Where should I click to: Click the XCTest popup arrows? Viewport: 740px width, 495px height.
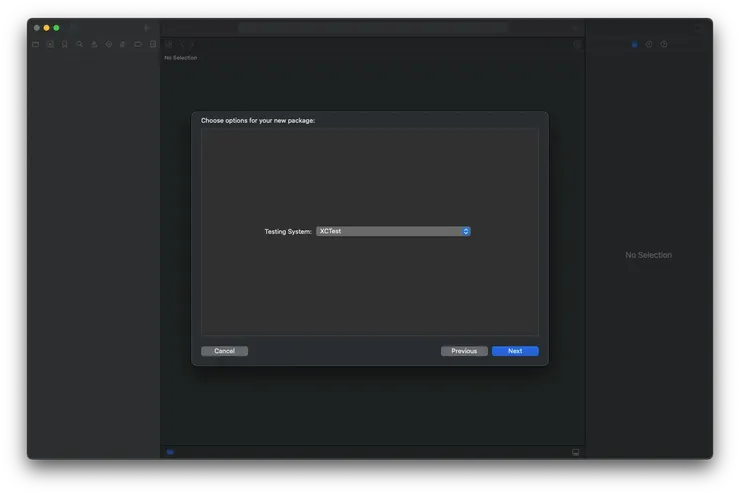point(466,231)
